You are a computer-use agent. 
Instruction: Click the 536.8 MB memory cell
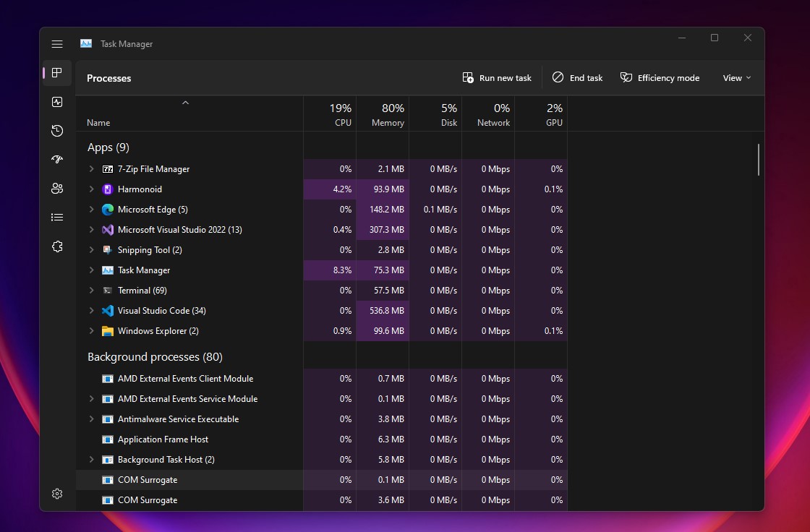click(383, 310)
